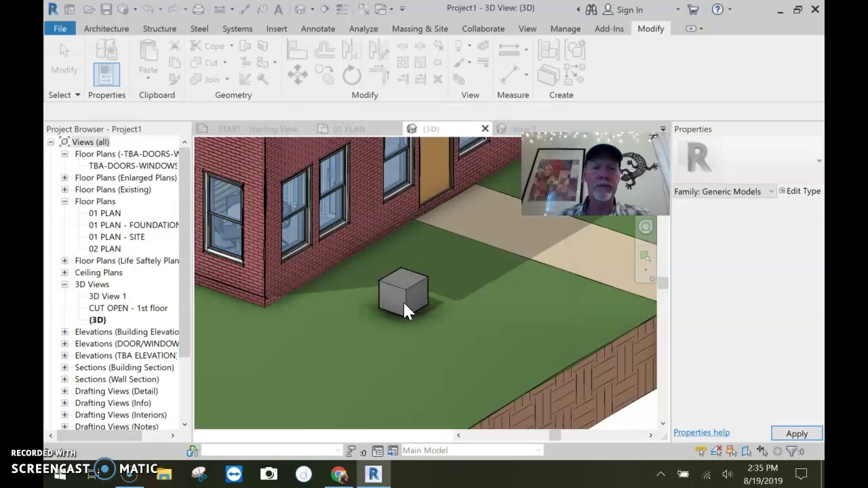Image resolution: width=868 pixels, height=488 pixels.
Task: Toggle Select Links in status bar
Action: pos(701,451)
